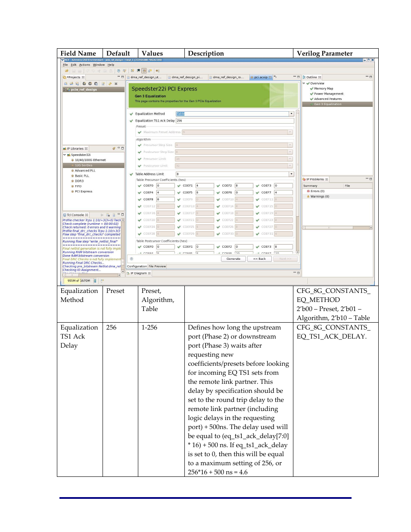Minimize the Tcl Console panel

coord(119,215)
